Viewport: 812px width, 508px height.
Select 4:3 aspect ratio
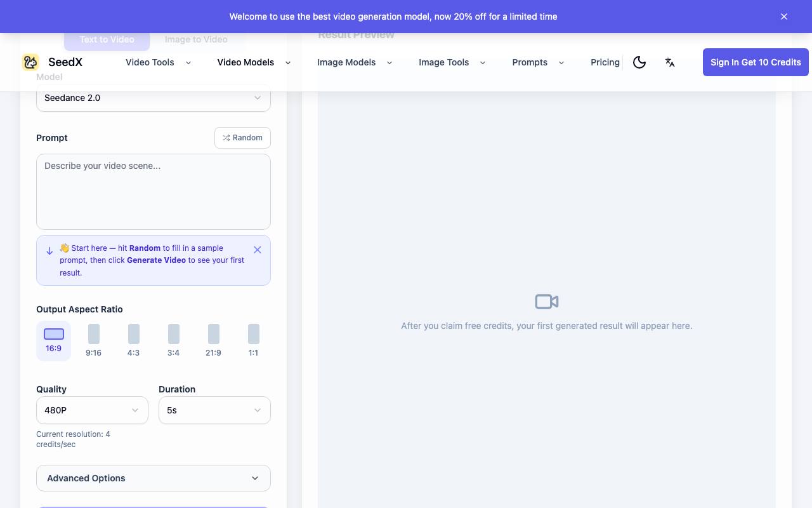coord(133,341)
